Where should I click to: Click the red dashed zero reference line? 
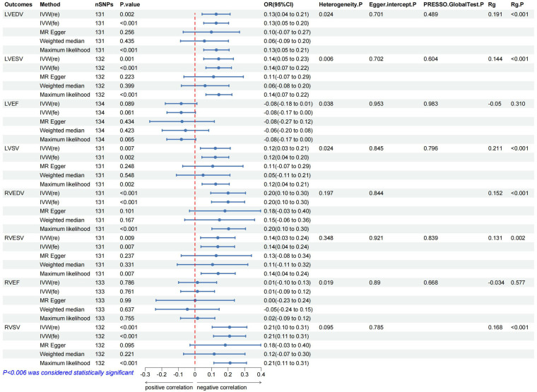(195, 190)
